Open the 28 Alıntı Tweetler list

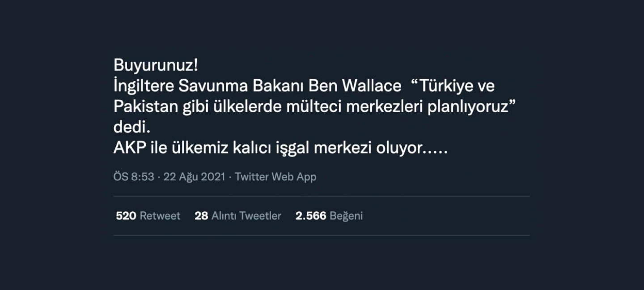click(x=237, y=216)
